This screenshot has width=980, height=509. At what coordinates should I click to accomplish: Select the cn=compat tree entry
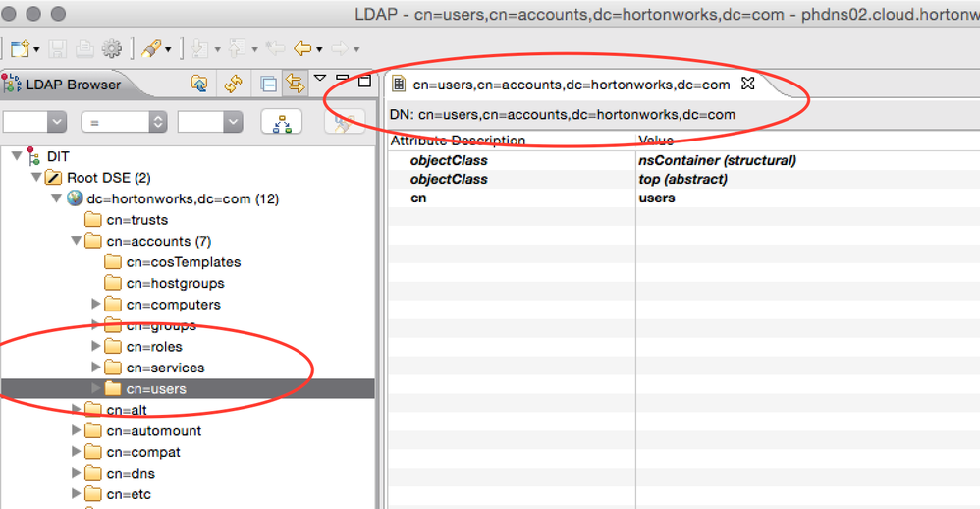click(143, 452)
